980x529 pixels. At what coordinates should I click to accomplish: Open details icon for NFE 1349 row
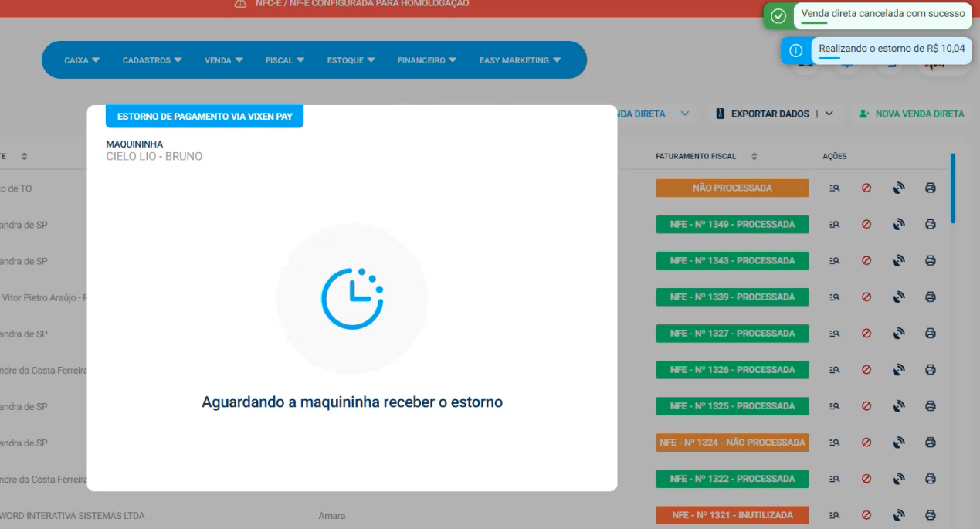pos(834,225)
